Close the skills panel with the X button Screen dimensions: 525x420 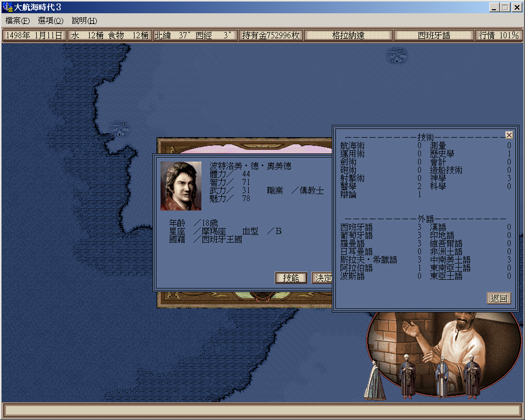pyautogui.click(x=509, y=135)
